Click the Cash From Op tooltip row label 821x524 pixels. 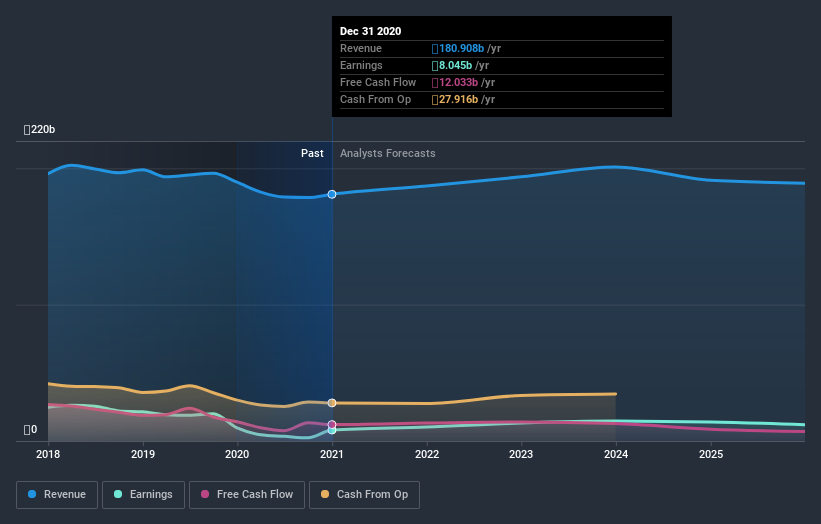[x=375, y=99]
